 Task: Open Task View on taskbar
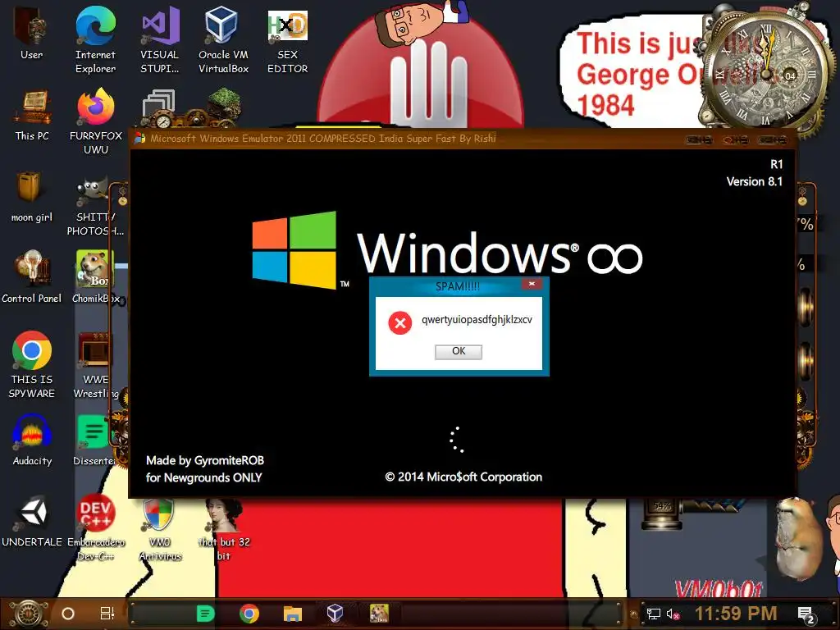(x=107, y=614)
